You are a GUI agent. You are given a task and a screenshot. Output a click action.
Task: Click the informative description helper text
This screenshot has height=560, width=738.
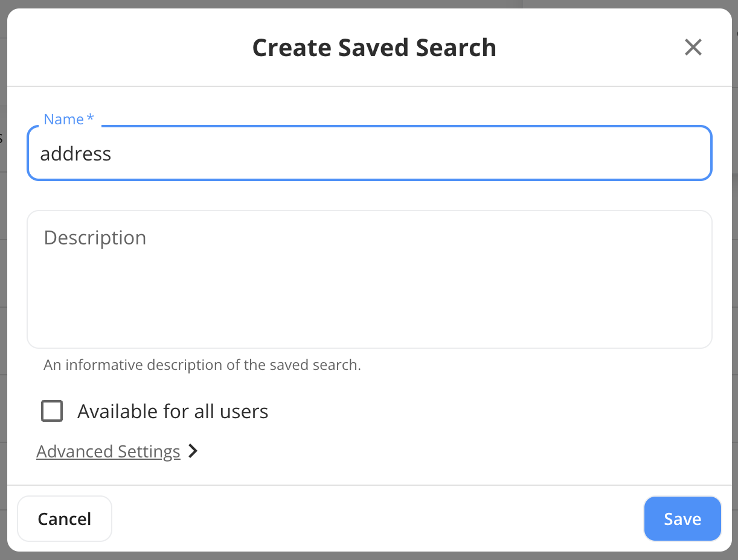pos(202,365)
